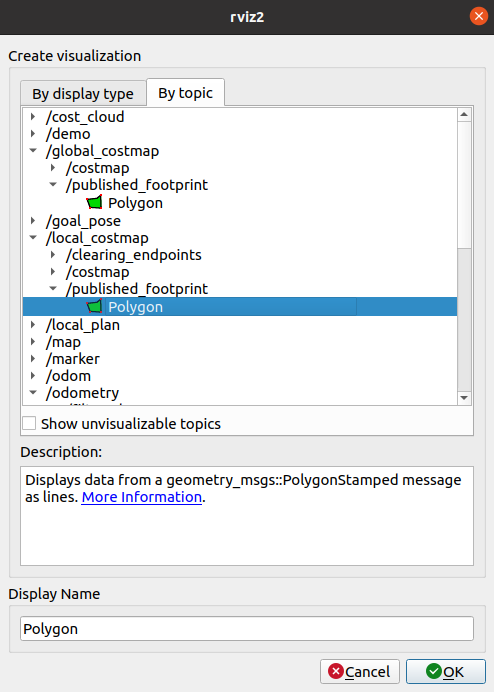The height and width of the screenshot is (692, 494).
Task: Select the By topic tab
Action: click(185, 93)
